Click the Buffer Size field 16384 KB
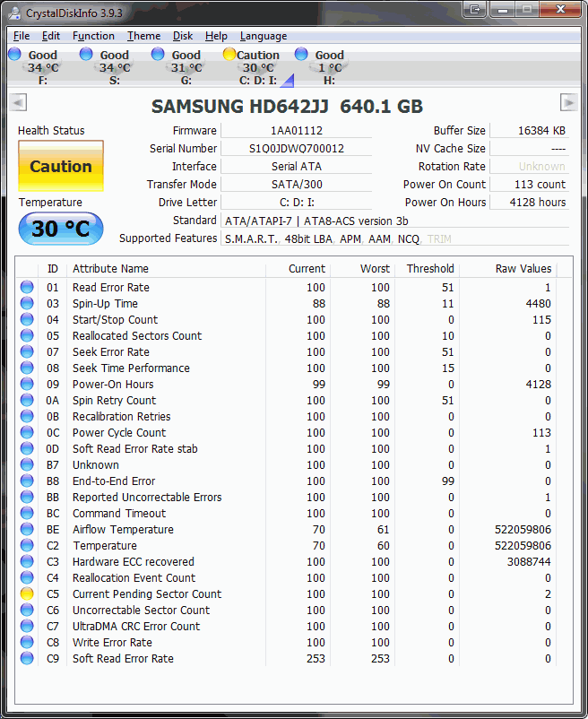This screenshot has width=588, height=719. (x=530, y=131)
